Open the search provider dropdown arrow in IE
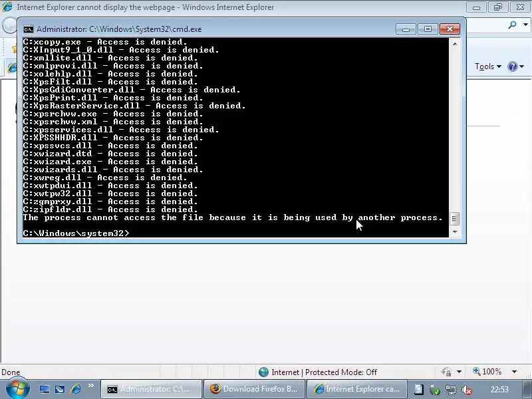 (525, 25)
